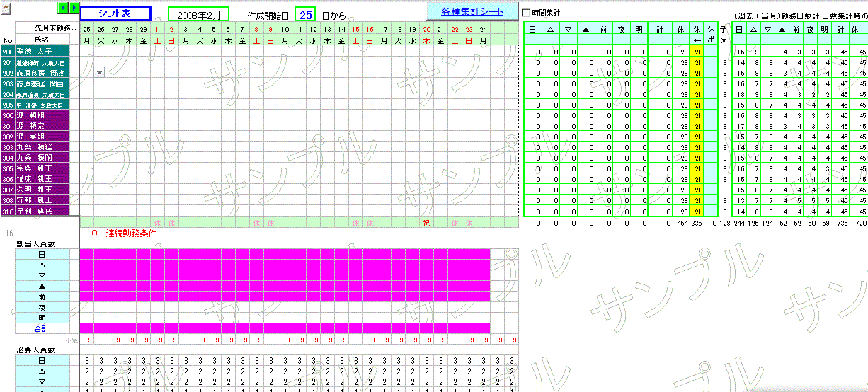Screen dimensions: 868x392
Task: Click the 氏名 column header
Action: (x=42, y=40)
